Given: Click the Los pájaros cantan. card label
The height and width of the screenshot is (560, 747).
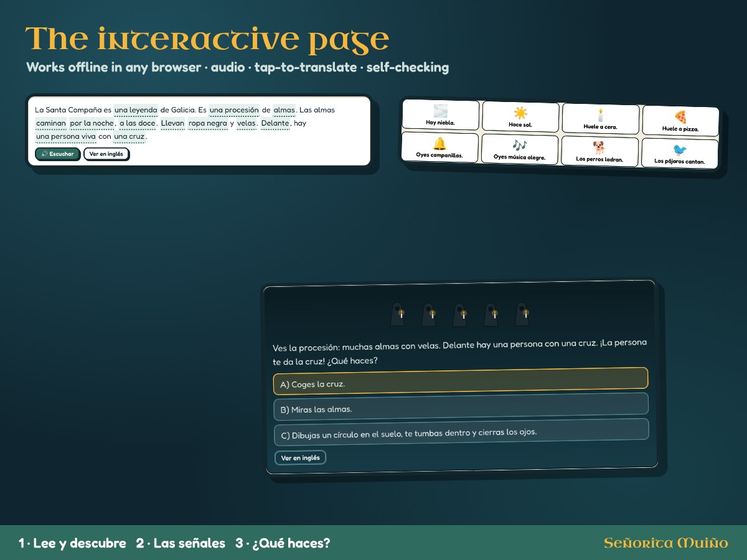Looking at the screenshot, I should tap(680, 161).
